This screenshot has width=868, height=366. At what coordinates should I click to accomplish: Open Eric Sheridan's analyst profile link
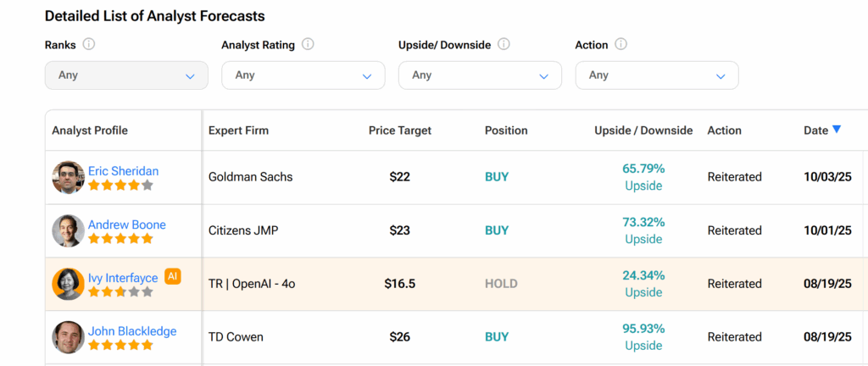123,171
